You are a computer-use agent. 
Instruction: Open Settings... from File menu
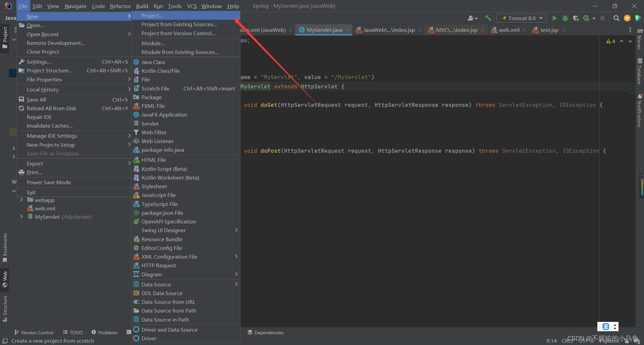click(x=74, y=62)
